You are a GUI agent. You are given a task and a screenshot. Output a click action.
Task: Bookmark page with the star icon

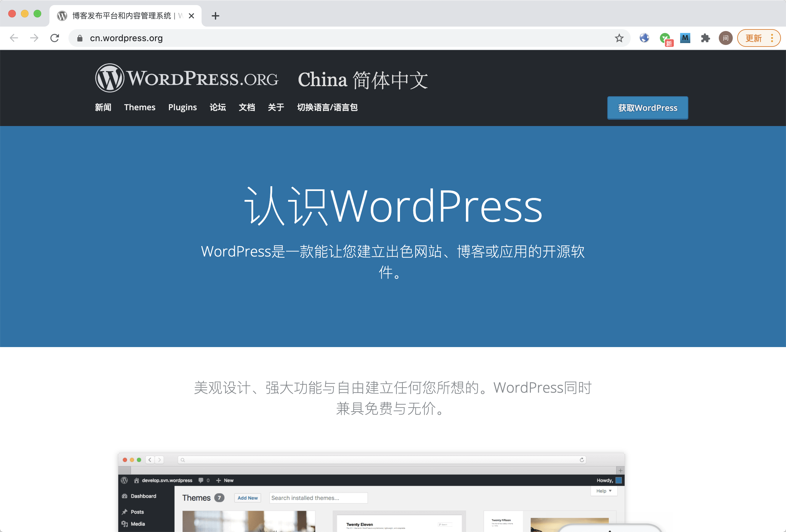(x=619, y=38)
